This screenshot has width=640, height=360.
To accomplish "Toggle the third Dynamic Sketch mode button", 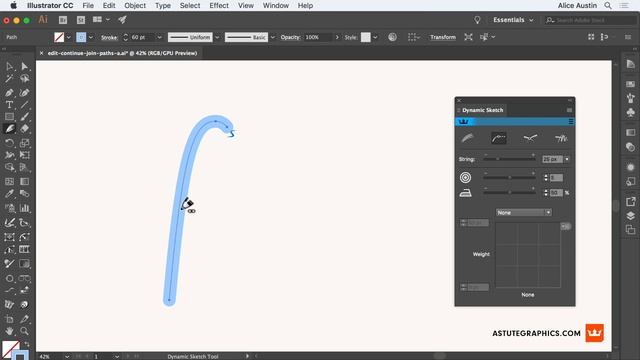I will (x=530, y=138).
